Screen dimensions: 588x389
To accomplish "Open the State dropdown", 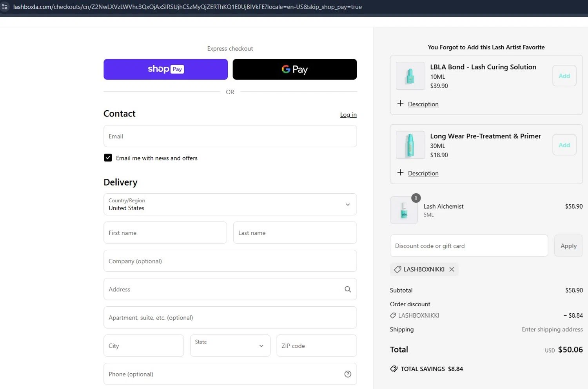I will (230, 345).
